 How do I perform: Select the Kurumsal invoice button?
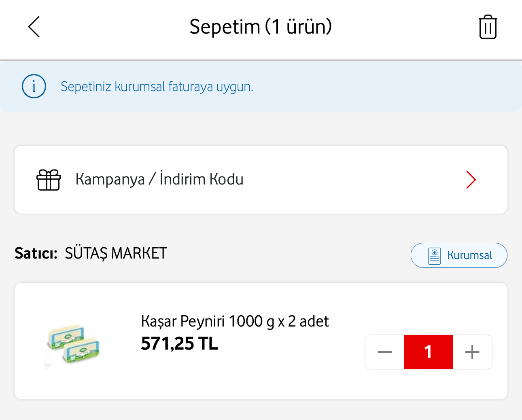[459, 255]
